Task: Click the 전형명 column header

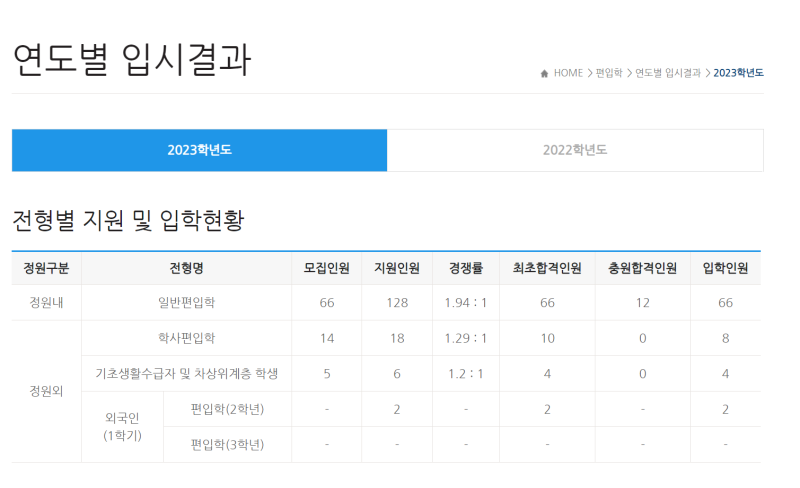Action: point(186,268)
